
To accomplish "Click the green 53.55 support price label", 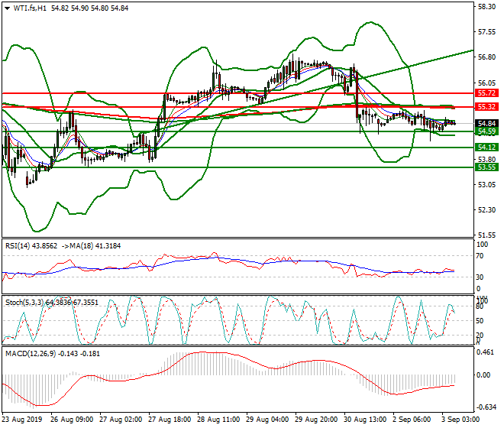I will pyautogui.click(x=486, y=167).
